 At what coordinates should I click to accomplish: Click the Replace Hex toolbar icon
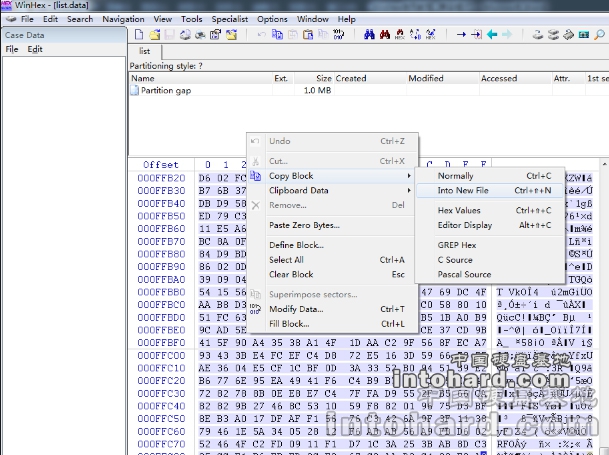point(430,35)
